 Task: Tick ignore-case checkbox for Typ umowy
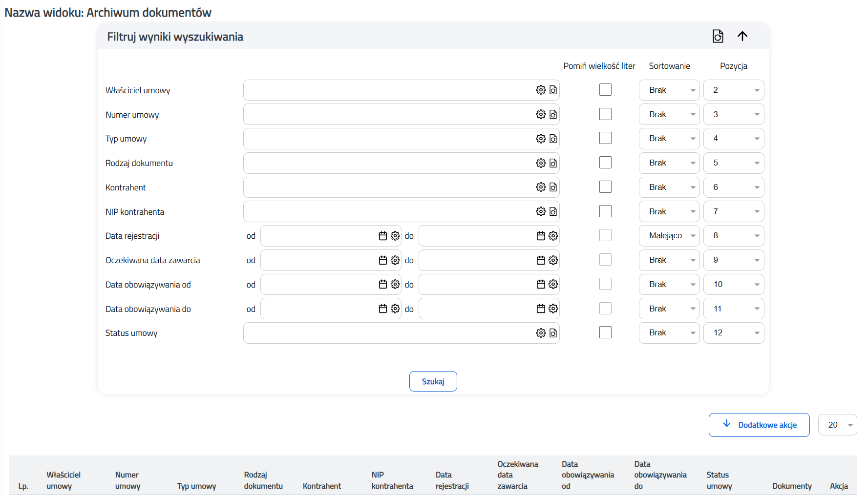coord(605,138)
